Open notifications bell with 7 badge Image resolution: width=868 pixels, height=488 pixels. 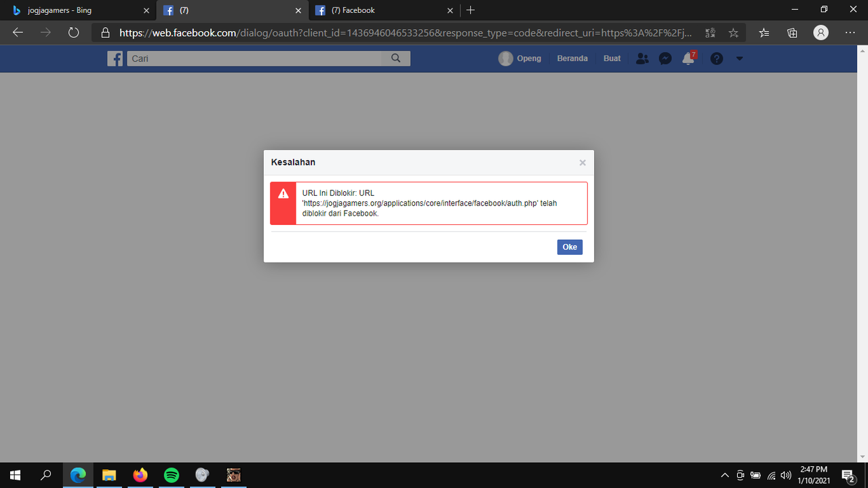click(689, 58)
